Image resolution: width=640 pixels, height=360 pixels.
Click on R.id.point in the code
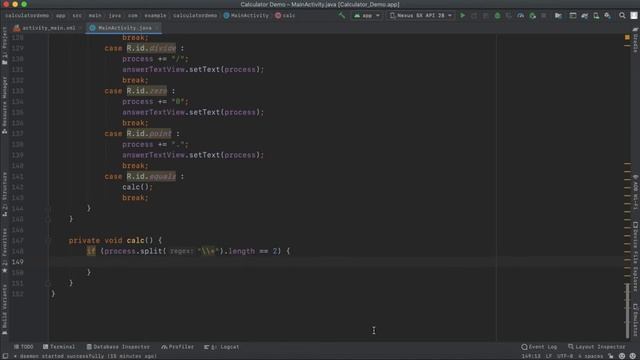coord(149,134)
